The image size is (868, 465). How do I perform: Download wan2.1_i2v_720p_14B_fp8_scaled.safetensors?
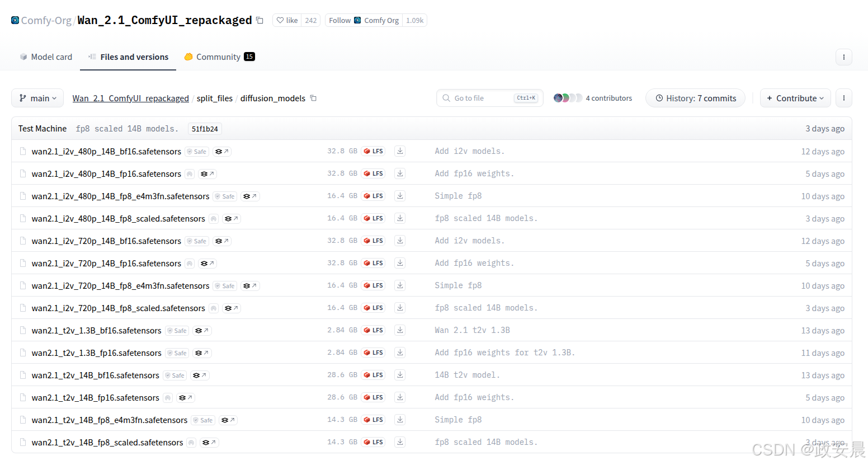400,308
